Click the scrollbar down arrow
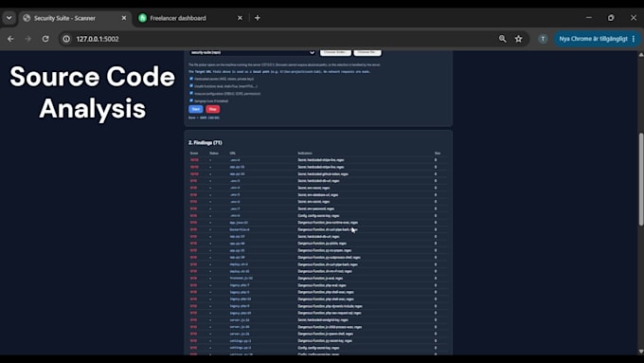The height and width of the screenshot is (363, 644). click(641, 352)
